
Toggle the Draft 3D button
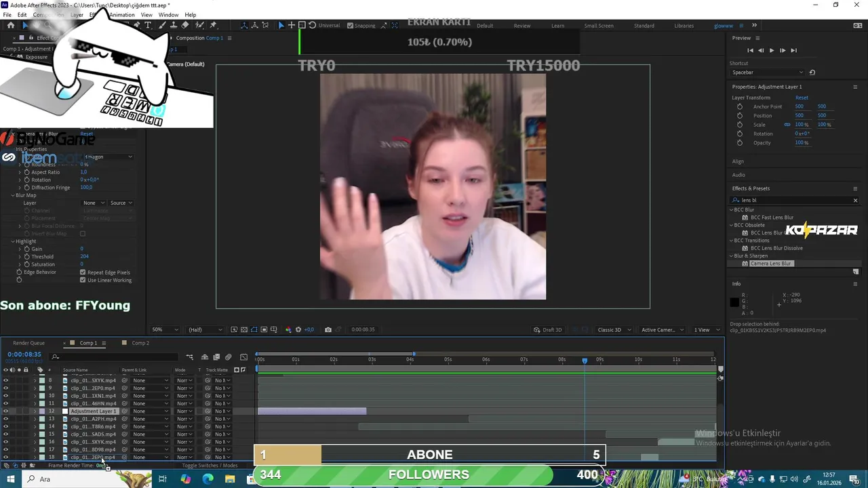(548, 330)
